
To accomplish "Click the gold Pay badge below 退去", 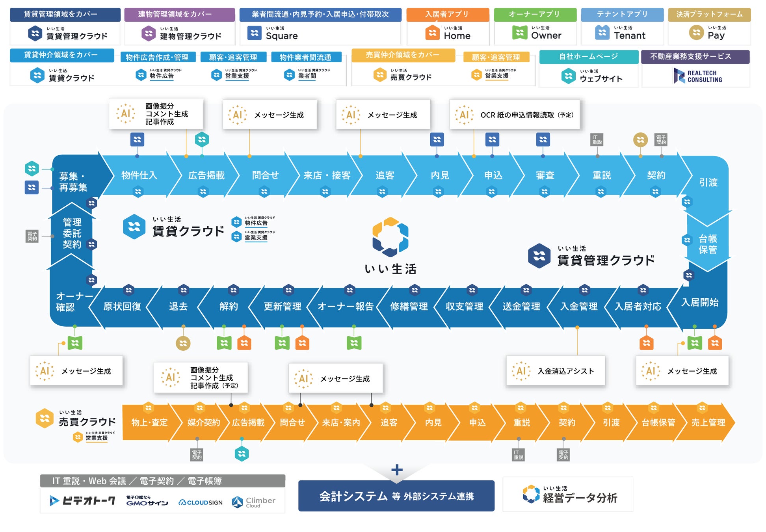I will [183, 343].
